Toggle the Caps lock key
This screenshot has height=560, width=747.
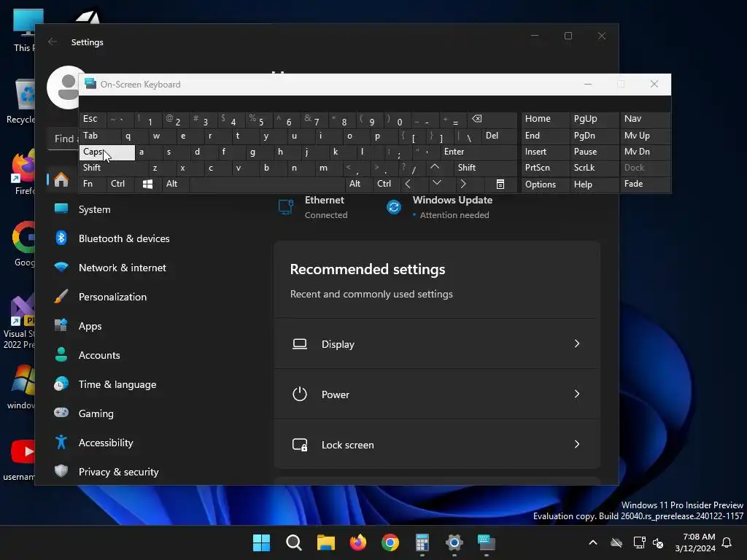tap(107, 152)
